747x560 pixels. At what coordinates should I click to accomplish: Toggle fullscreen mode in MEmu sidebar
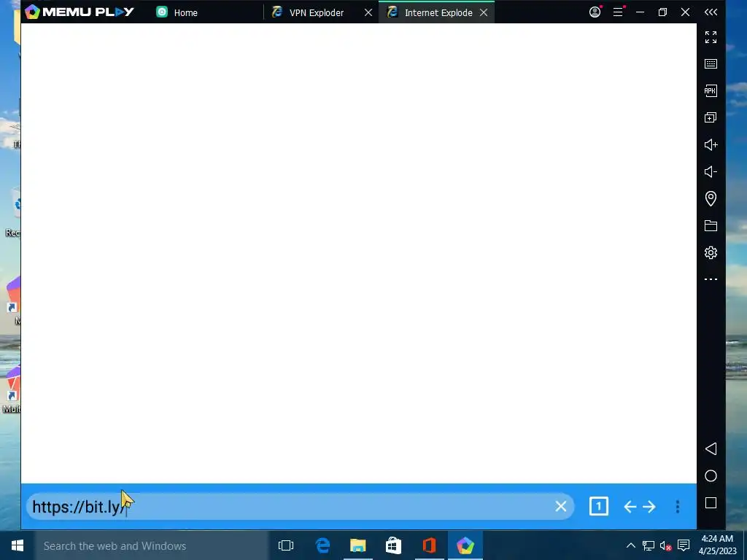click(711, 37)
